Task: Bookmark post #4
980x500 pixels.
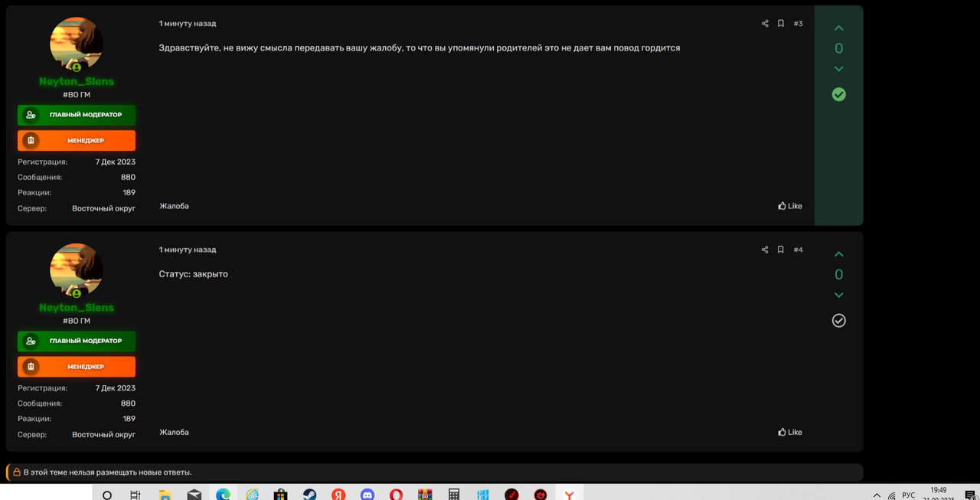Action: [x=781, y=250]
